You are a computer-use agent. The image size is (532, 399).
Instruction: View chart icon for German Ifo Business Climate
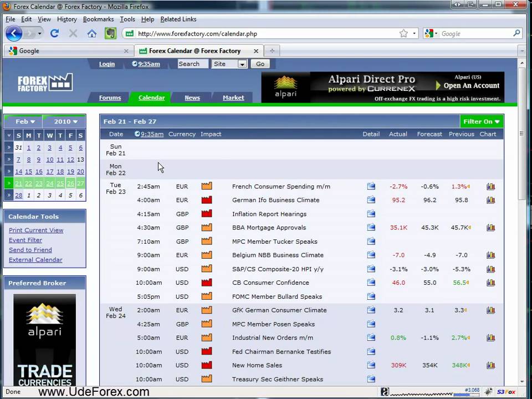[x=490, y=200]
